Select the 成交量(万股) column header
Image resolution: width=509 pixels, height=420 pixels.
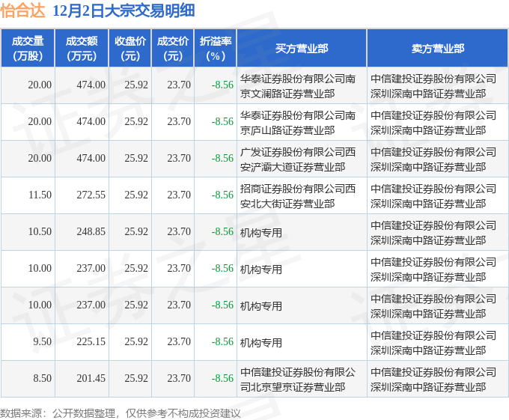(x=28, y=49)
